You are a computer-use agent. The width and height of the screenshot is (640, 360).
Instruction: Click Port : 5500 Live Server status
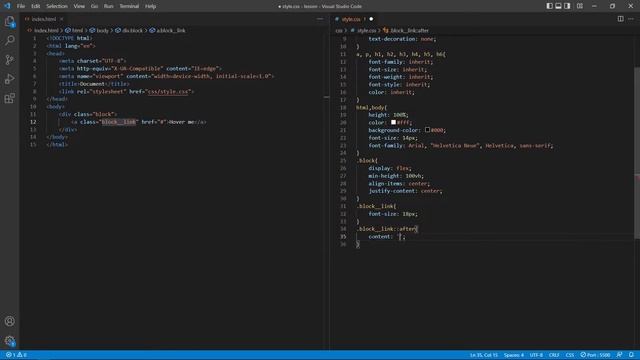595,355
